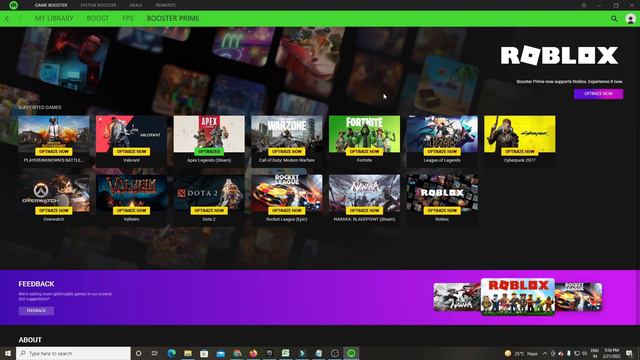Go to the Rewards tab
This screenshot has width=640, height=360.
tap(165, 5)
